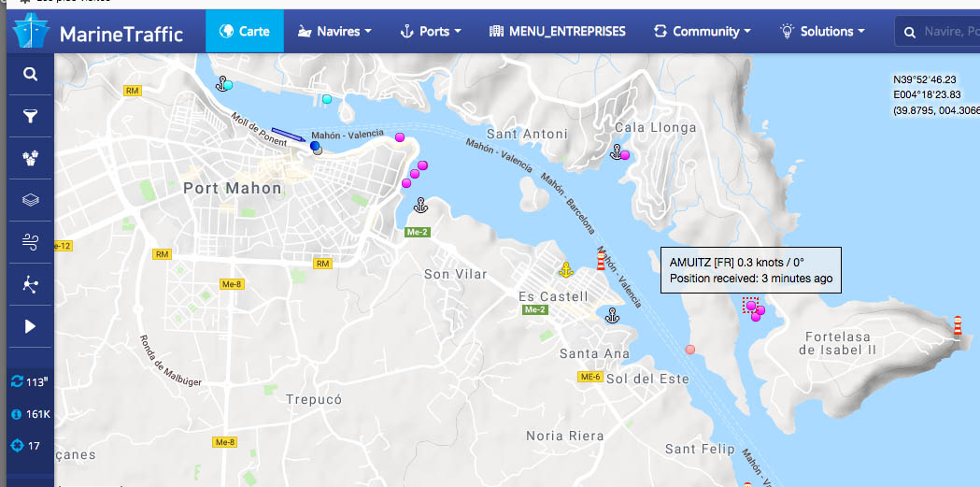Expand the Navires dropdown menu
The height and width of the screenshot is (487, 980).
334,31
